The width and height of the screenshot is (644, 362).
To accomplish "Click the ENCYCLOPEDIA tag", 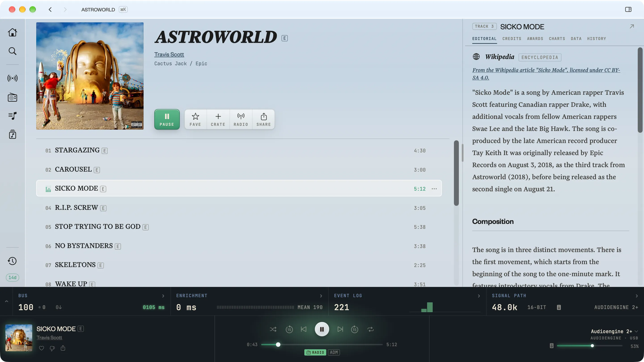I will [x=540, y=57].
